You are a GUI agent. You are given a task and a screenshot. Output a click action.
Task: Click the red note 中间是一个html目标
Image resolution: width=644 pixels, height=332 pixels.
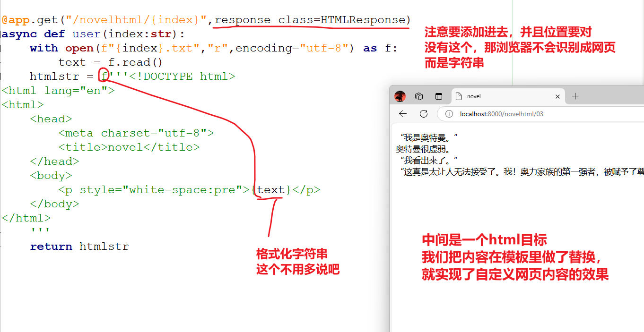point(484,240)
